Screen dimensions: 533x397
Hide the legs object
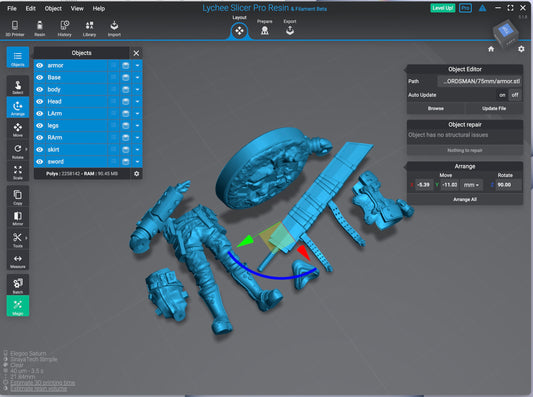click(40, 126)
